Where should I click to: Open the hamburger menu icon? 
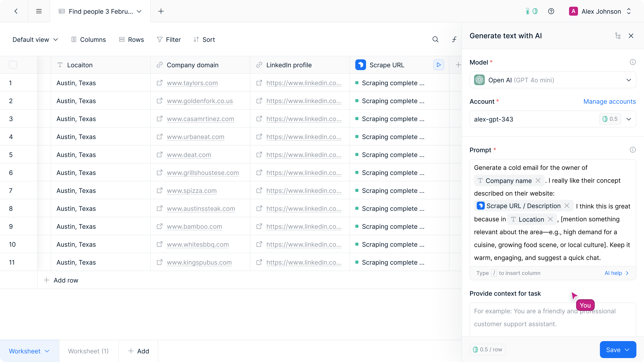click(39, 11)
